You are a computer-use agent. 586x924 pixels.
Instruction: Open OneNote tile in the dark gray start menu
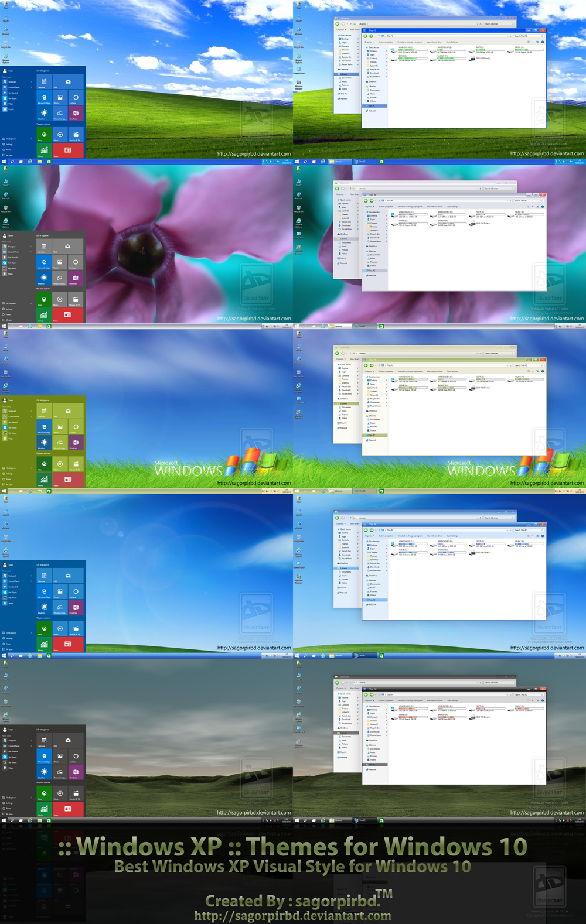pos(75,773)
